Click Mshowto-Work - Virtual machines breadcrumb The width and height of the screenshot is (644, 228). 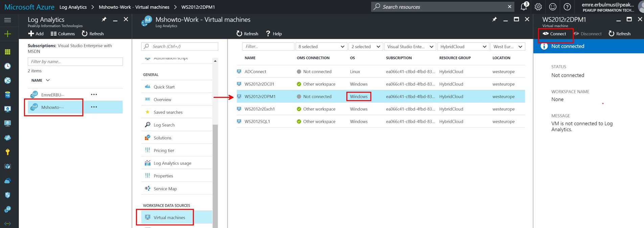(134, 7)
